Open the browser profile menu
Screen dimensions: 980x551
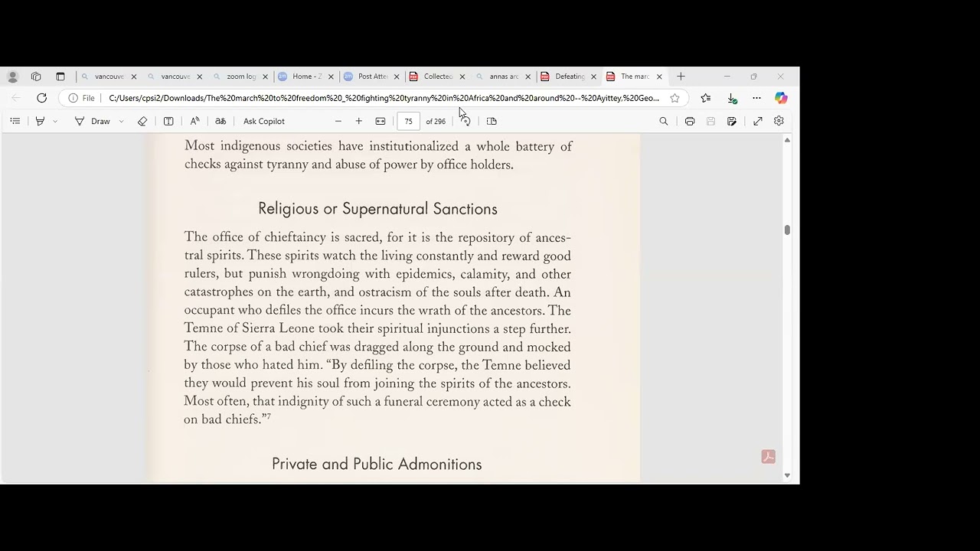point(12,77)
